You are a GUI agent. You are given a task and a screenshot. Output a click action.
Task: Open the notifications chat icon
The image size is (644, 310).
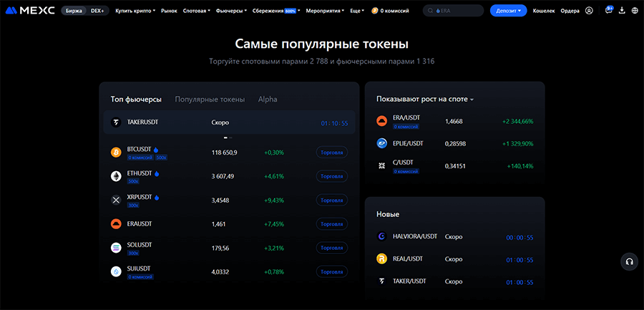[x=609, y=11]
